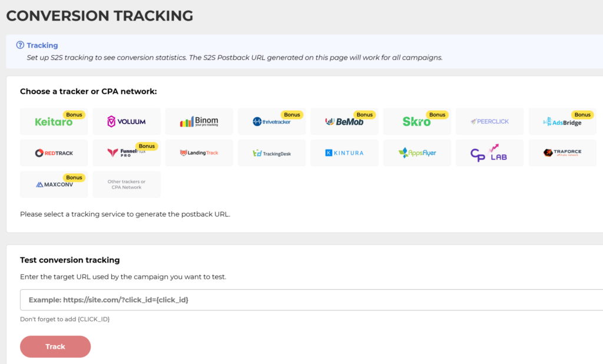
Task: Select the Skro tracker logo
Action: click(x=417, y=122)
